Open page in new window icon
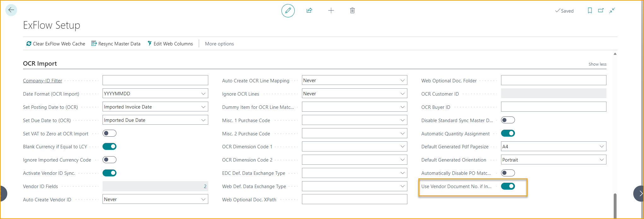The image size is (644, 219). 601,10
